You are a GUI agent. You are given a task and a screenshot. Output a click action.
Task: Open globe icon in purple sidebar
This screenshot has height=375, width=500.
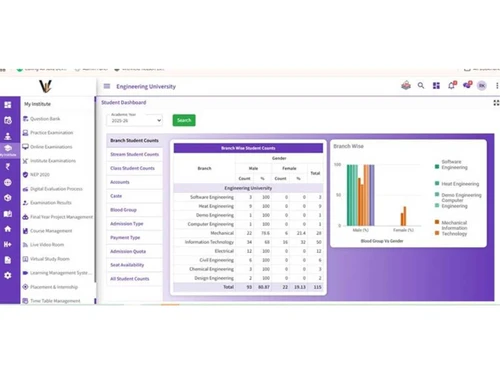pos(8,182)
